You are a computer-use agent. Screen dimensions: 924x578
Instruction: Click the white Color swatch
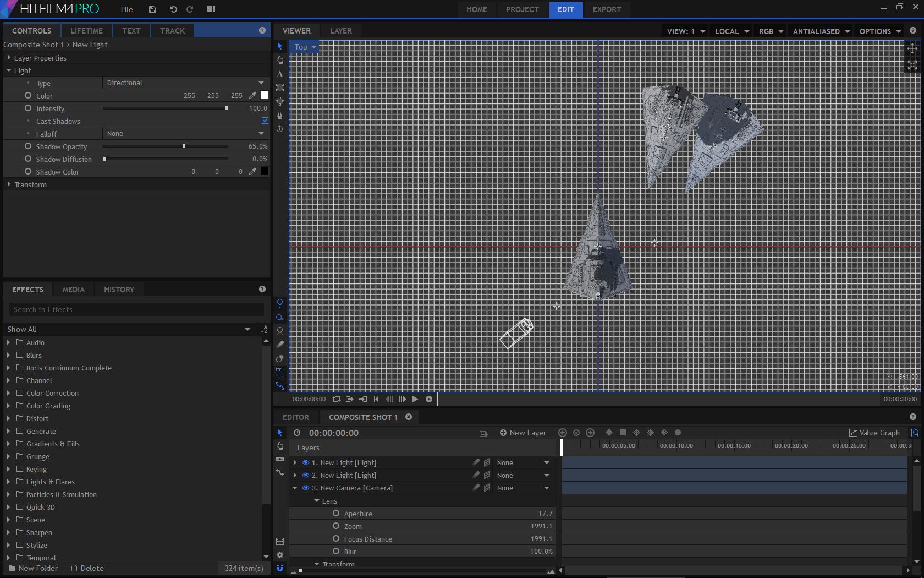tap(265, 96)
